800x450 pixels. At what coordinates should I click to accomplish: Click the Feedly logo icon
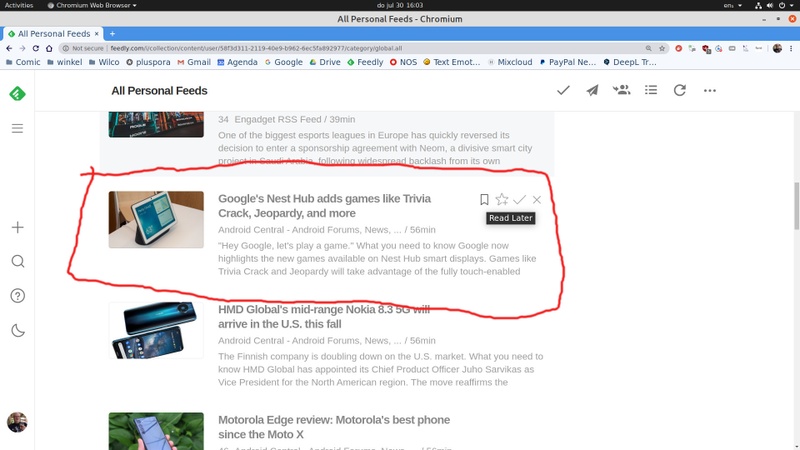tap(17, 94)
